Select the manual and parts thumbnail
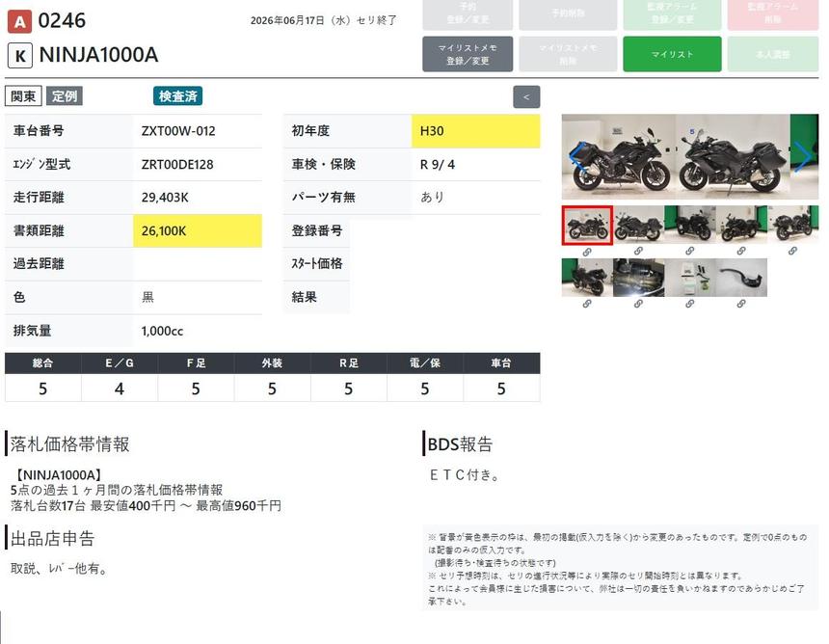 coord(689,278)
